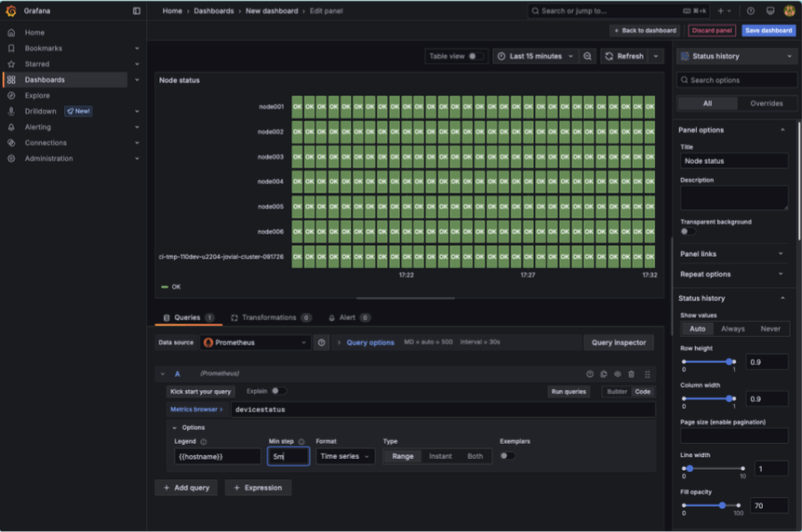Screen dimensions: 802x532
Task: Duplicate query A using the copy icon
Action: point(603,374)
